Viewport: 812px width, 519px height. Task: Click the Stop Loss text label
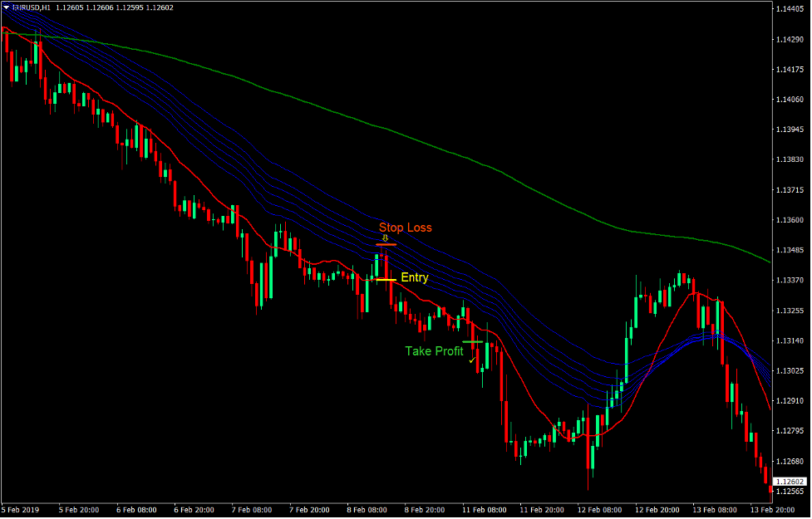[x=406, y=227]
